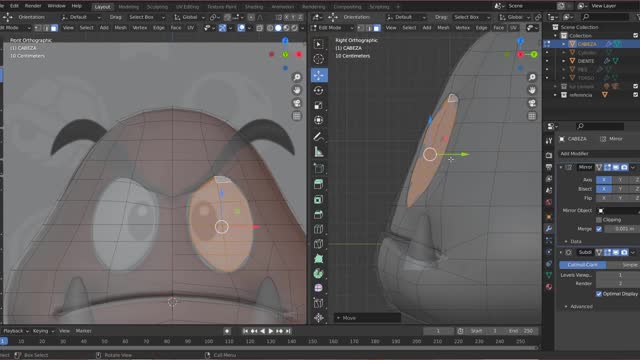This screenshot has width=640, height=360.
Task: Pick the Annotate tool
Action: pos(319,137)
